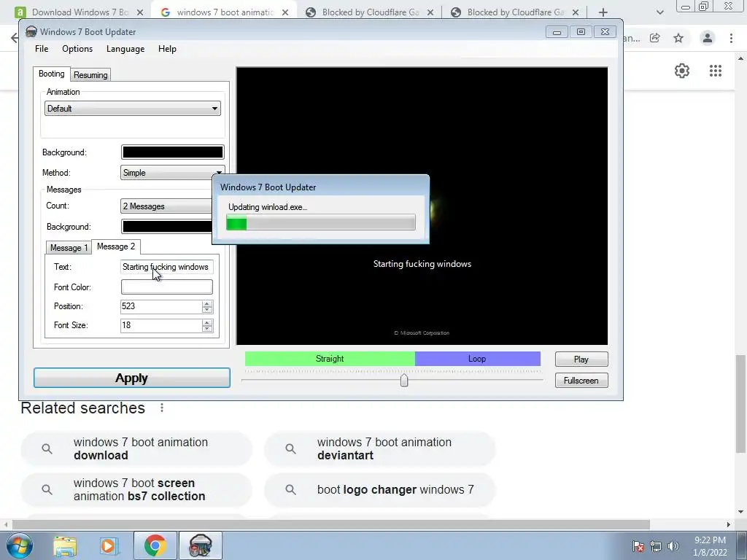The height and width of the screenshot is (560, 747).
Task: Open new tab with plus icon
Action: pos(603,12)
